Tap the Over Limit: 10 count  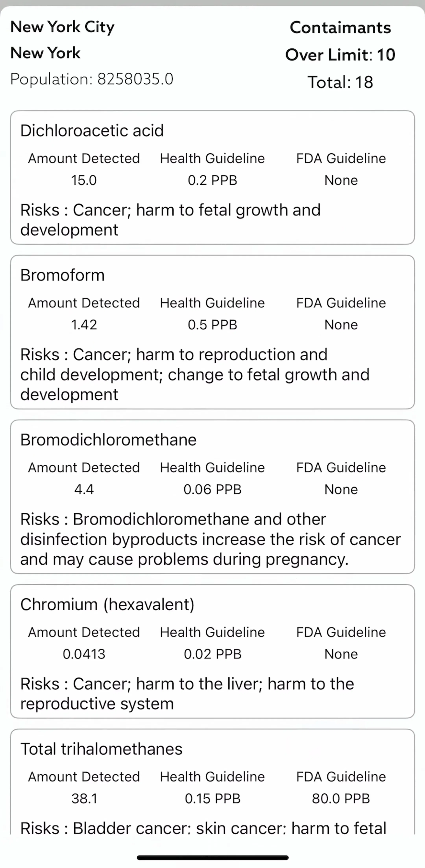point(340,55)
